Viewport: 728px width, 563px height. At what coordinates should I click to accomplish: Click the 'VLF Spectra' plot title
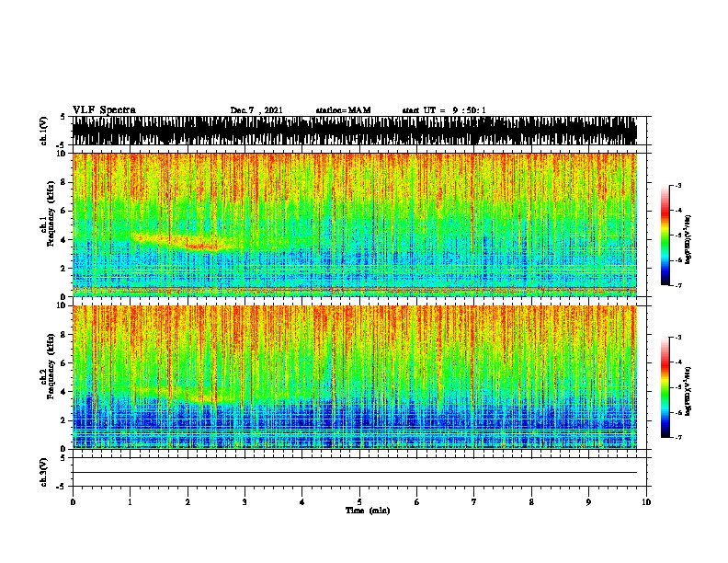104,110
